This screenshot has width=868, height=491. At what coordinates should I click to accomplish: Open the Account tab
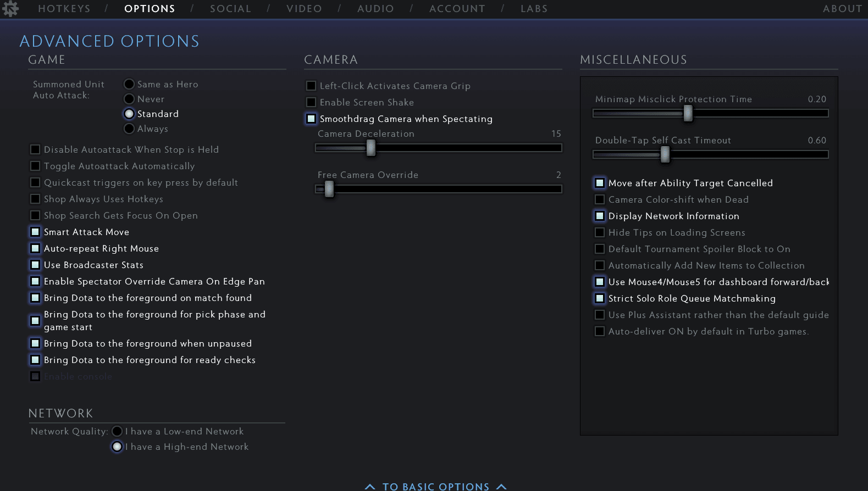pyautogui.click(x=457, y=9)
